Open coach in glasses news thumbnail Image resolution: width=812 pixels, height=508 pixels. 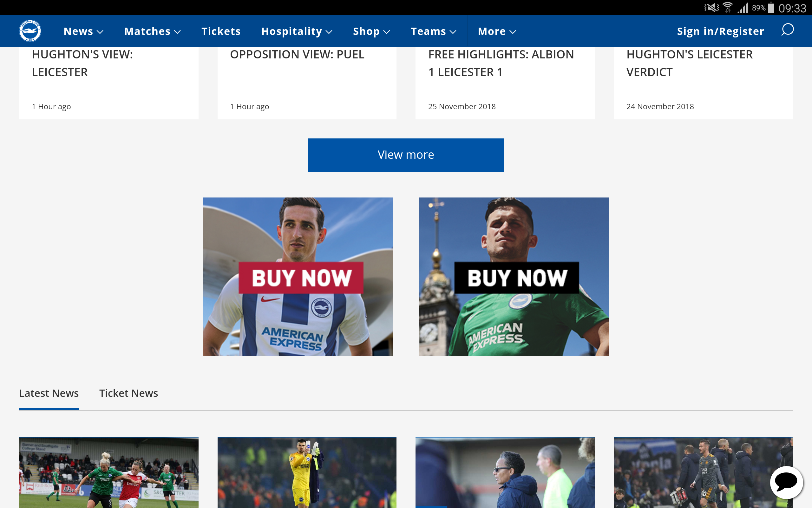click(x=505, y=472)
